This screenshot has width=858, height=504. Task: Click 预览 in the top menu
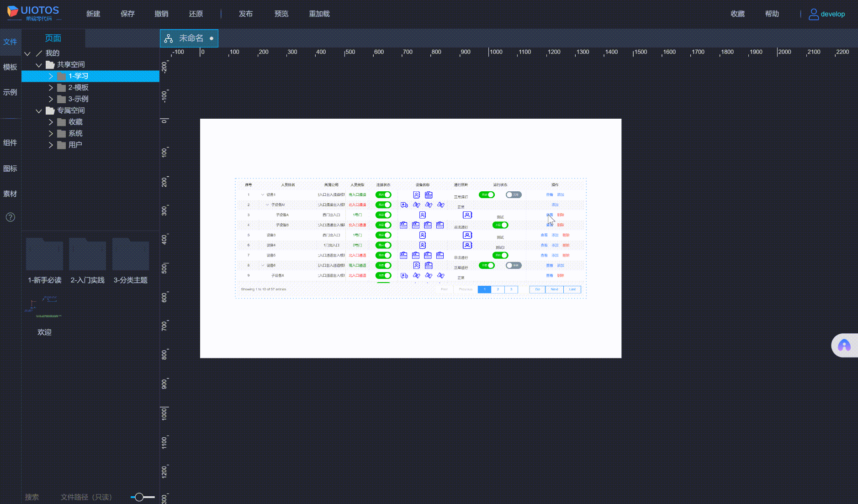281,14
